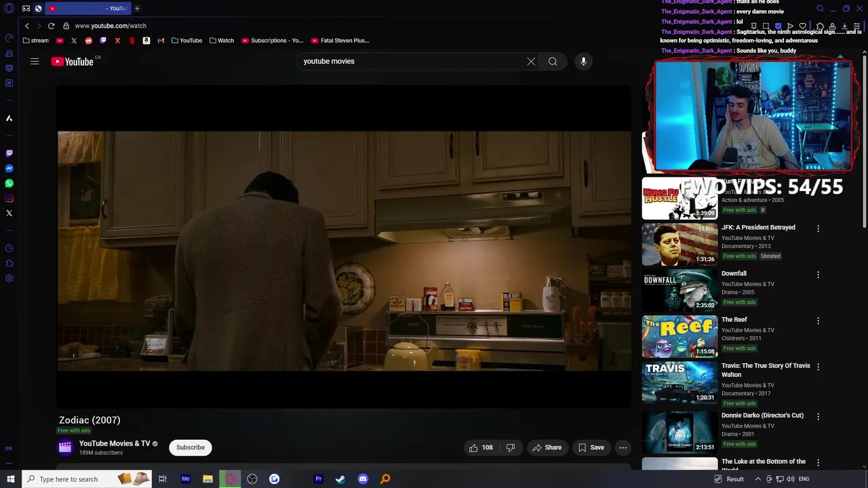Open the Amazon bookmark icon
The width and height of the screenshot is (868, 488).
point(146,41)
